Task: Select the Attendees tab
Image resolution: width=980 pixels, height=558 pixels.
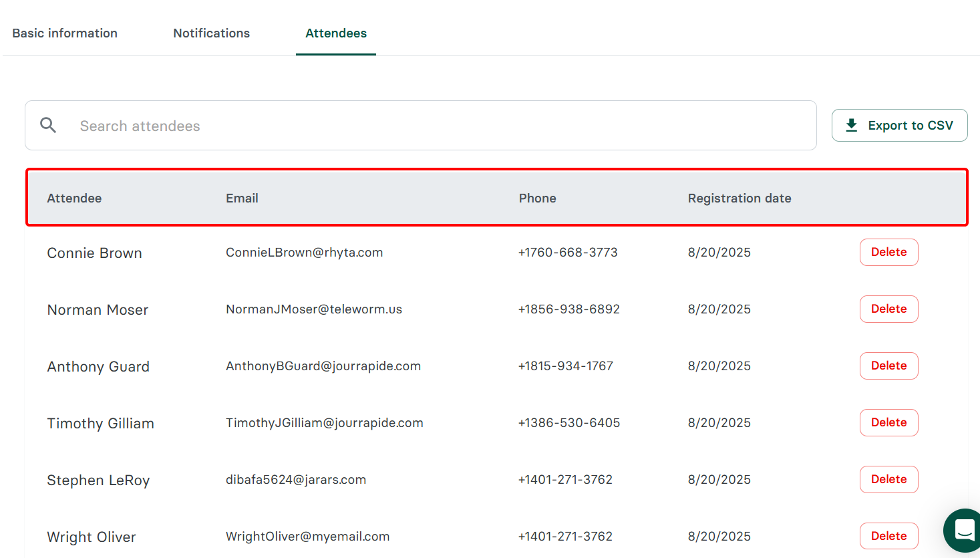Action: (x=336, y=33)
